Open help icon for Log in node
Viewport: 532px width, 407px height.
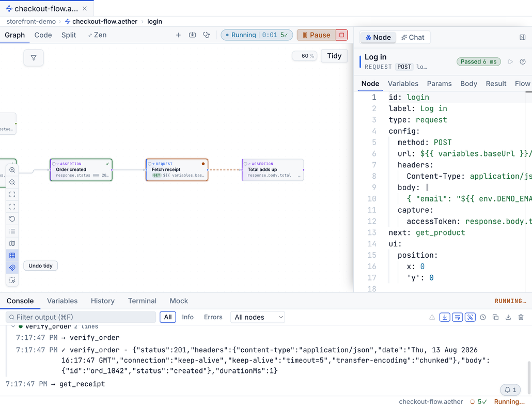[523, 62]
